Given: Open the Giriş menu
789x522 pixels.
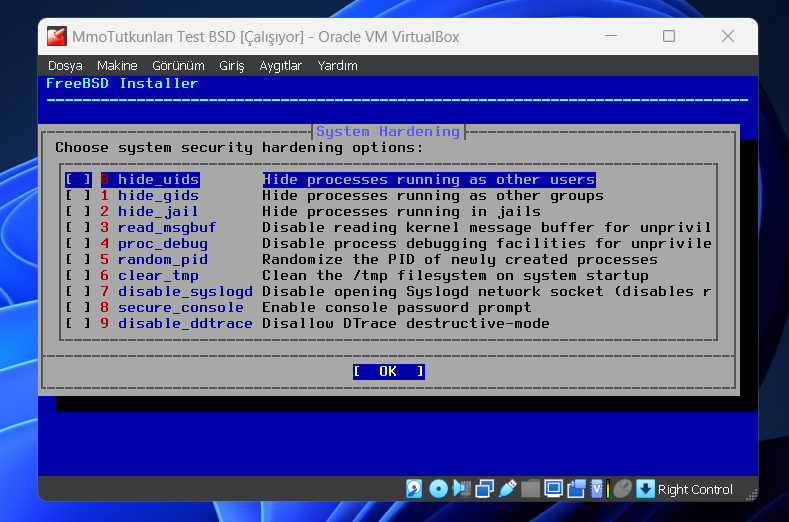Looking at the screenshot, I should click(231, 66).
